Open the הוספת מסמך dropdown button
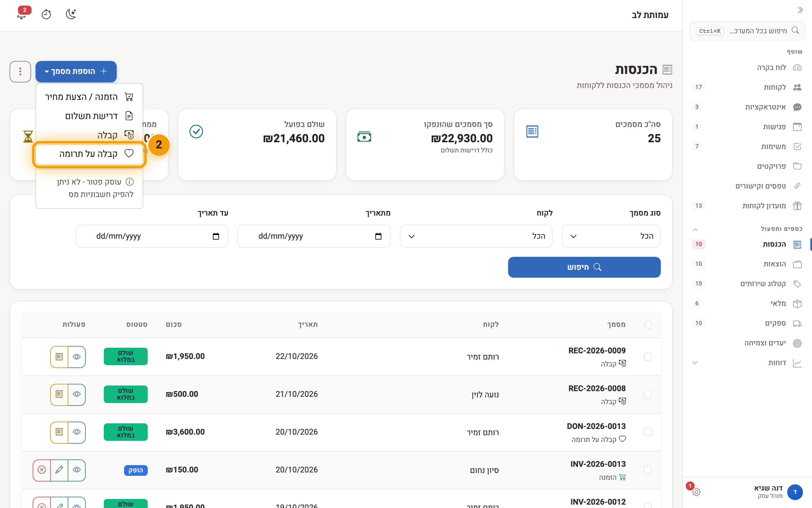 [76, 72]
